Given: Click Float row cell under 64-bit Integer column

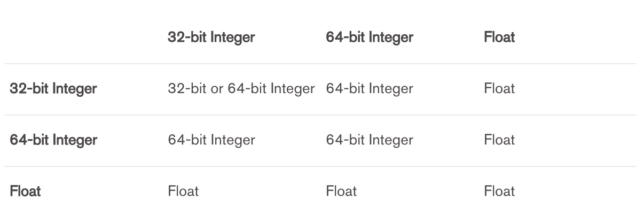Looking at the screenshot, I should 341,192.
